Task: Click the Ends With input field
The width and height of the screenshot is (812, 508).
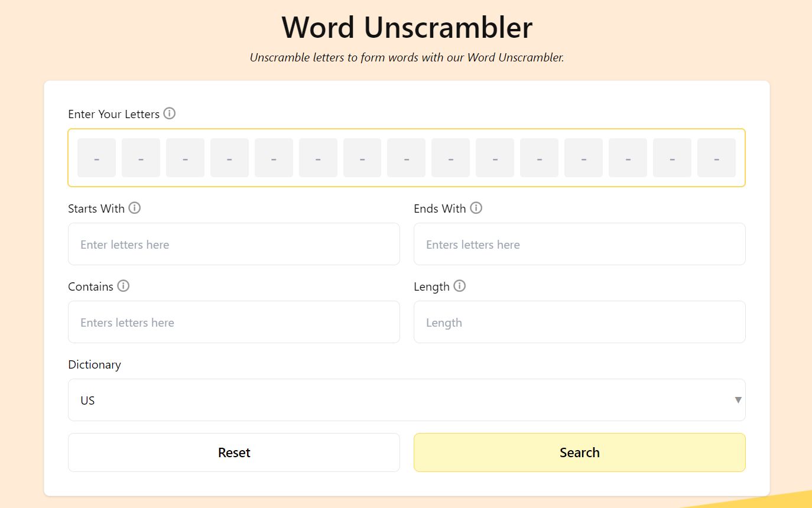Action: (x=580, y=244)
